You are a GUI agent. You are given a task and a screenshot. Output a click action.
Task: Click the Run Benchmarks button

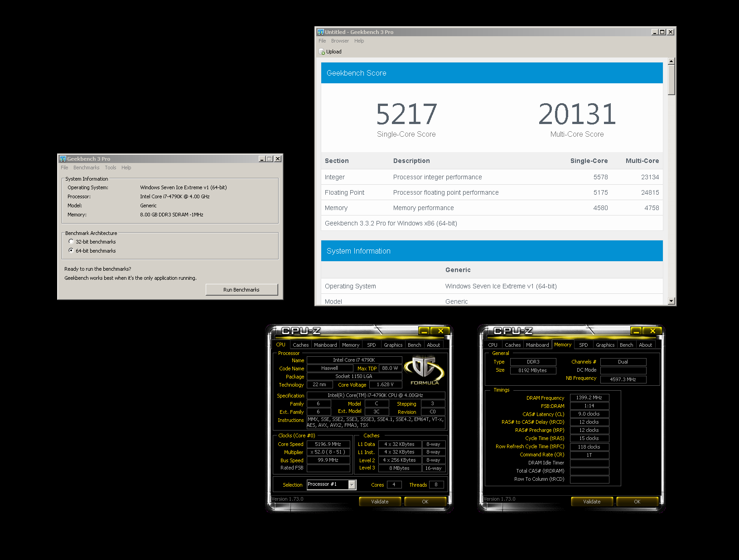(242, 290)
